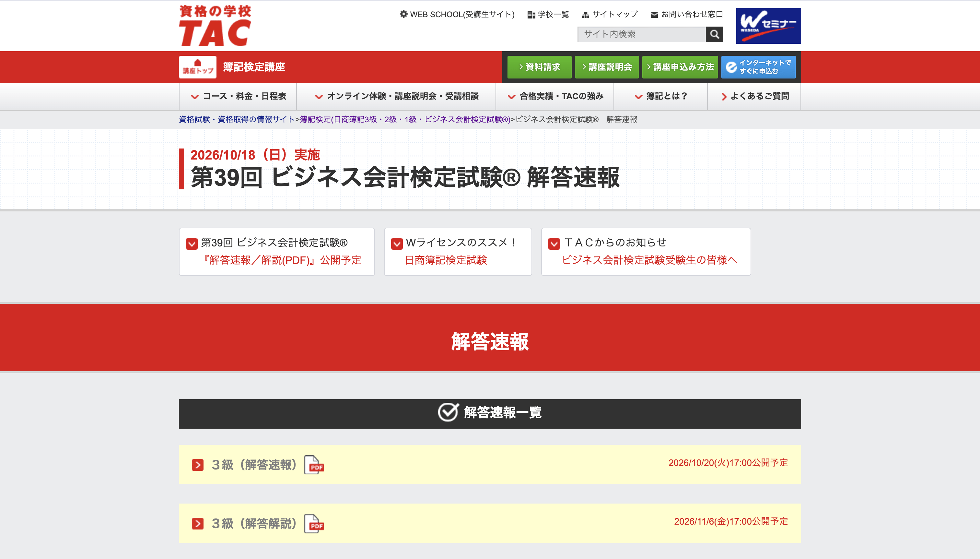This screenshot has height=559, width=980.
Task: Click 2026/10/20(火)17:00公開予定 date text
Action: pyautogui.click(x=728, y=463)
